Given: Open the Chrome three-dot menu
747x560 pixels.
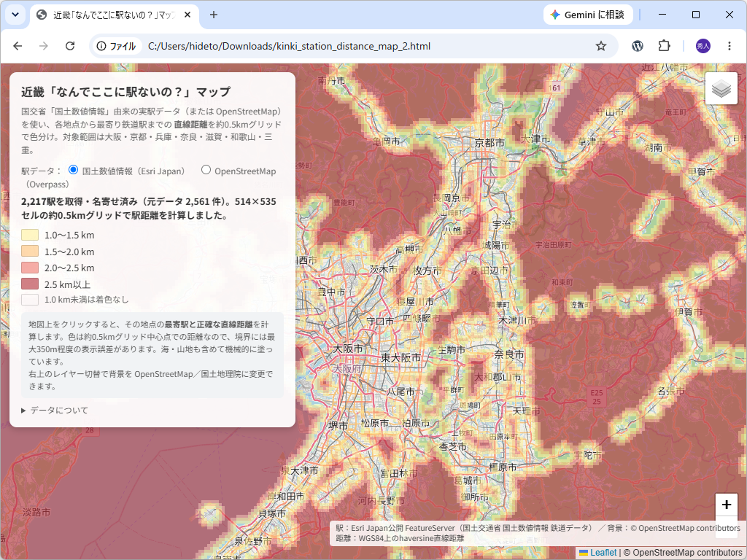Looking at the screenshot, I should tap(729, 46).
